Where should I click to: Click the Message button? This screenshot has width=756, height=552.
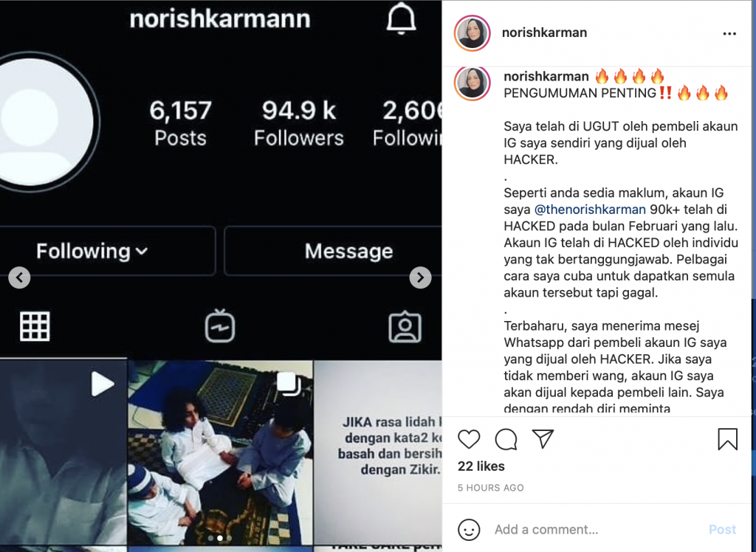333,251
